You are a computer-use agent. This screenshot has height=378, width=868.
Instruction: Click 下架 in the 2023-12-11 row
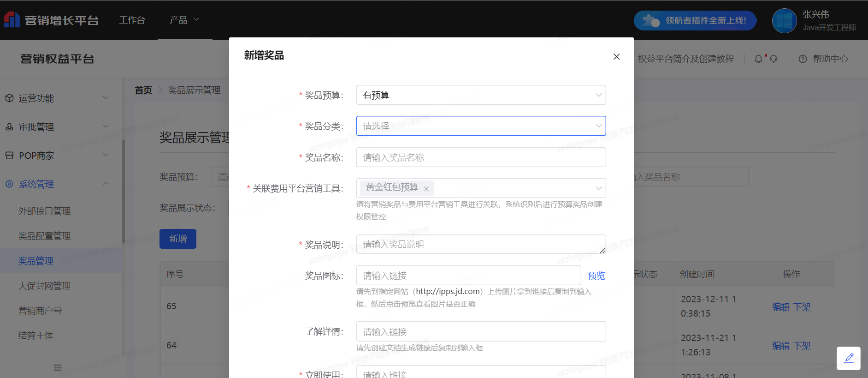tap(802, 307)
